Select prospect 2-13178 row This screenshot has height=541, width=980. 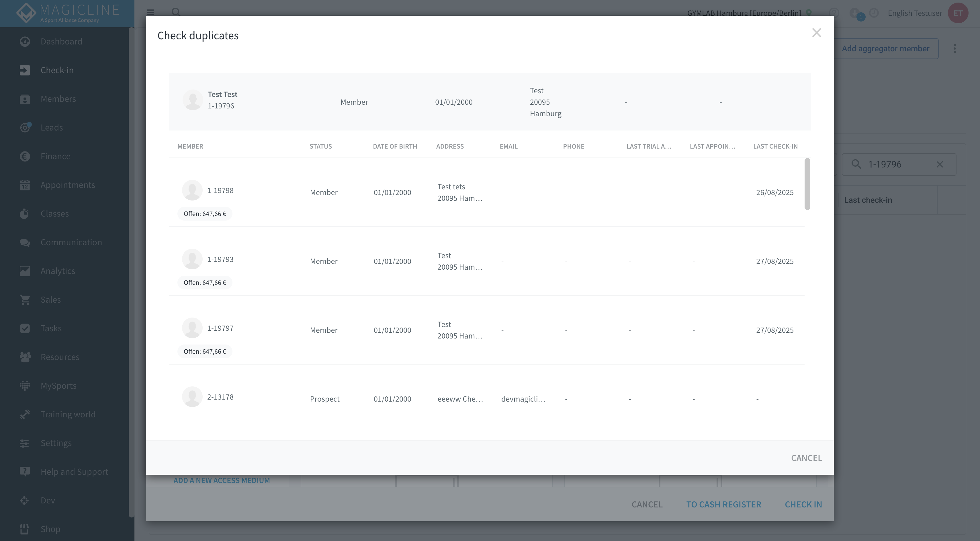point(486,399)
